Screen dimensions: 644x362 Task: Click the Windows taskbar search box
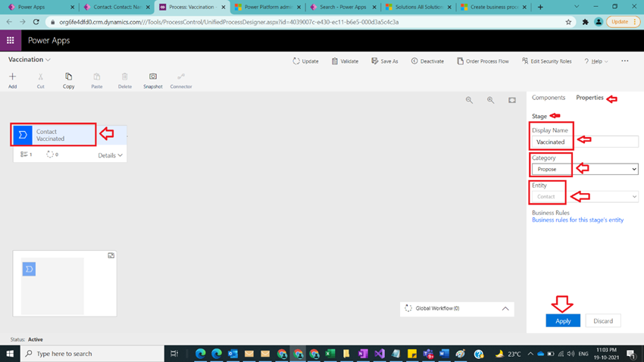92,354
